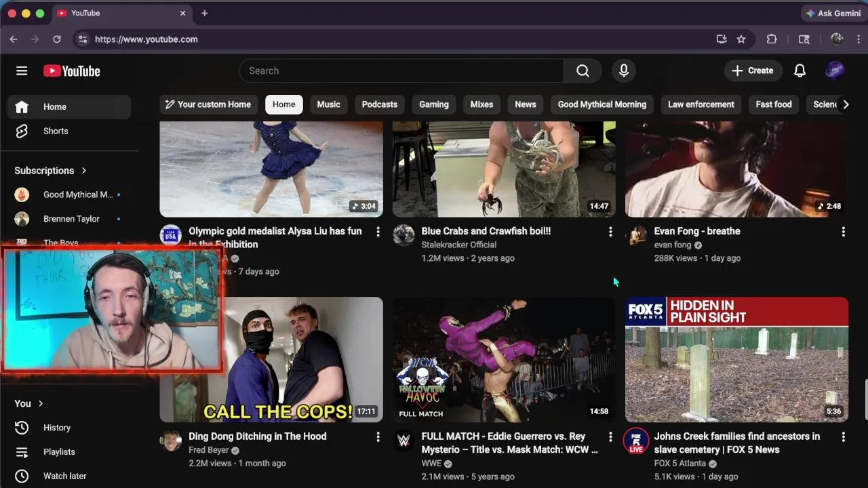This screenshot has height=488, width=868.
Task: Open Brennen Taylor subscription
Action: tap(69, 219)
